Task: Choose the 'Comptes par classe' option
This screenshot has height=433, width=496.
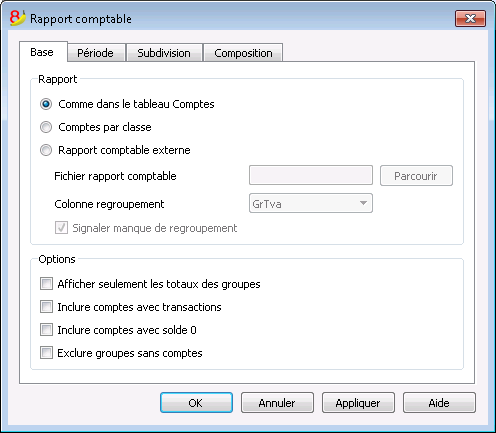Action: pyautogui.click(x=46, y=127)
